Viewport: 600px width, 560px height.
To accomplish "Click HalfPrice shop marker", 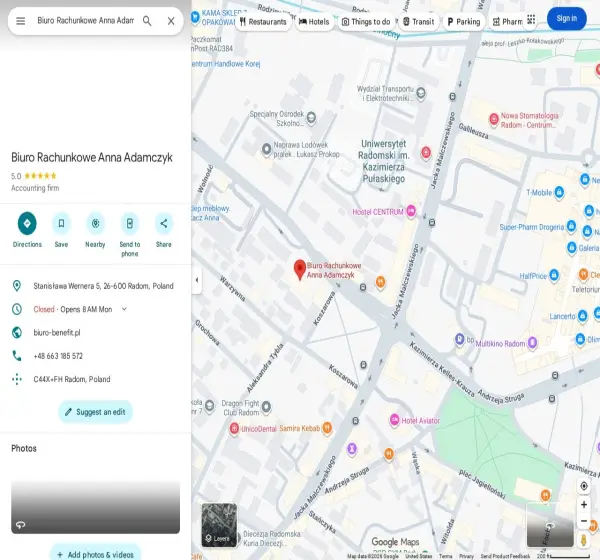I will coord(554,275).
